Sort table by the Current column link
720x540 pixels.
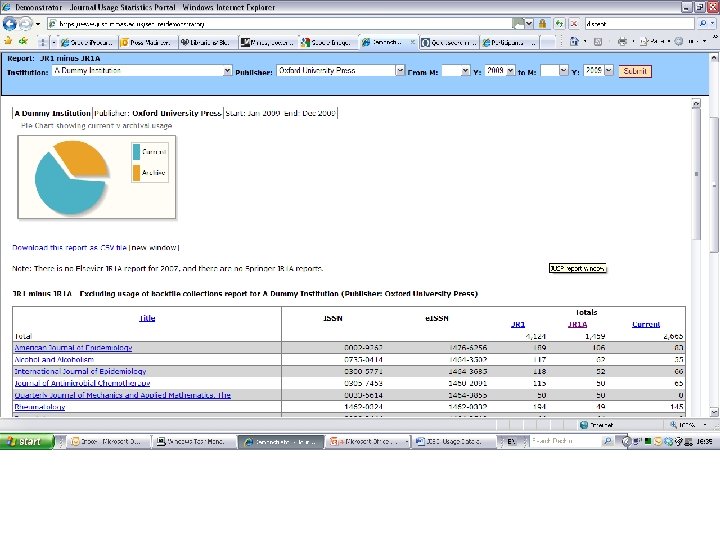[x=646, y=324]
